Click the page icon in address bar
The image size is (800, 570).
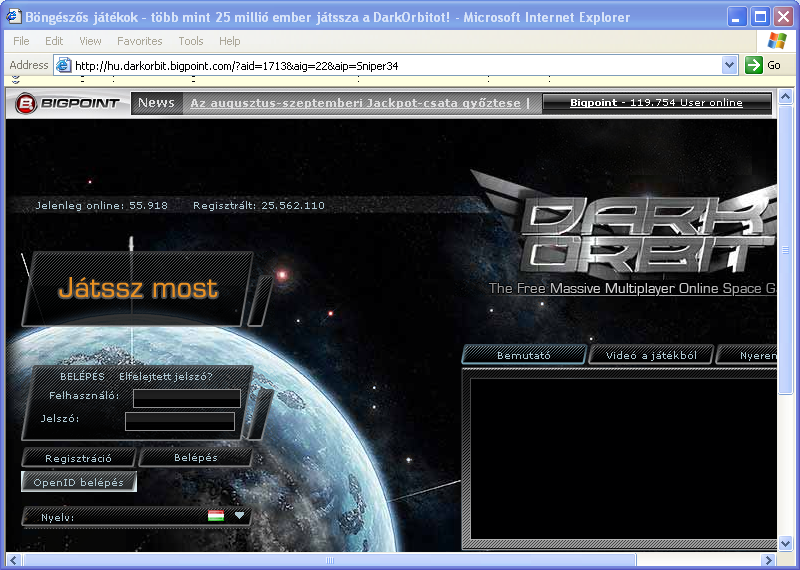(x=63, y=65)
